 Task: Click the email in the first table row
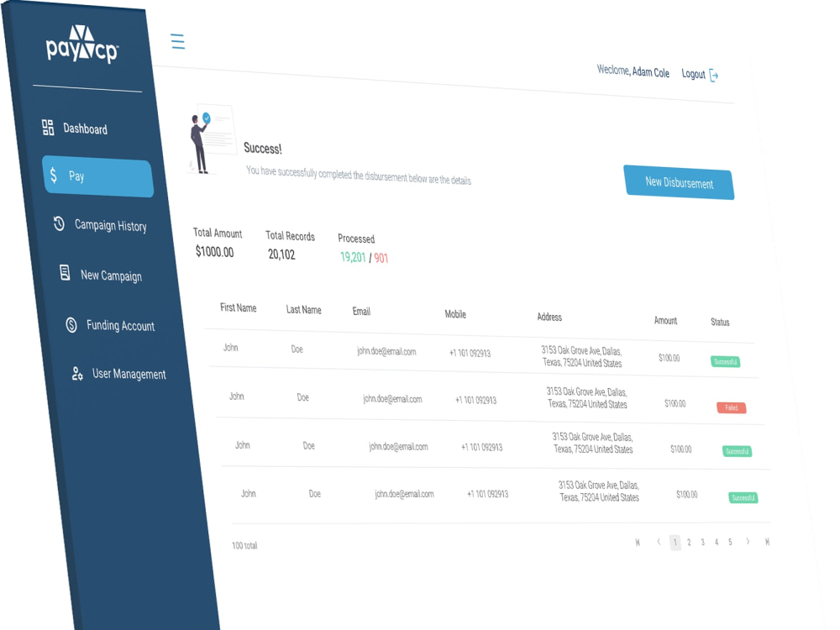pyautogui.click(x=386, y=351)
